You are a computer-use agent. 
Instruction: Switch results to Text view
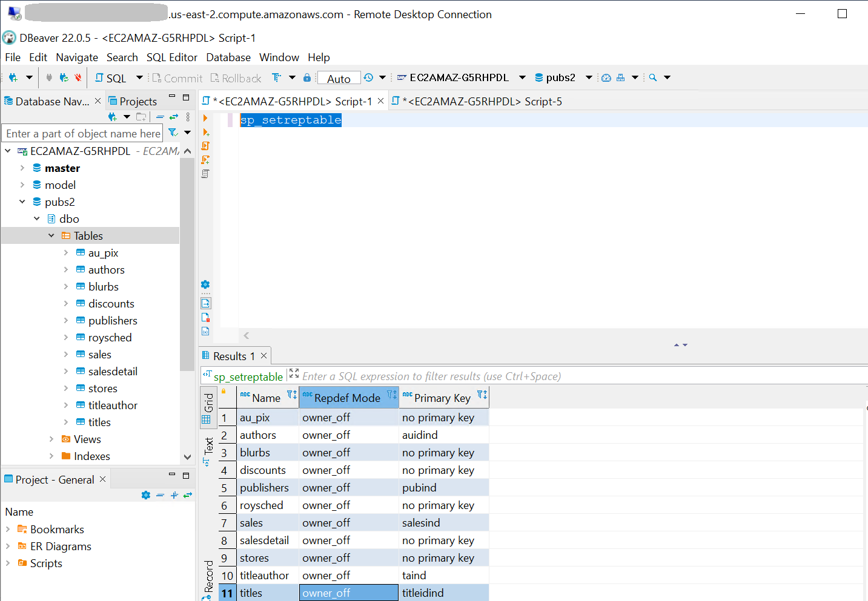coord(207,450)
